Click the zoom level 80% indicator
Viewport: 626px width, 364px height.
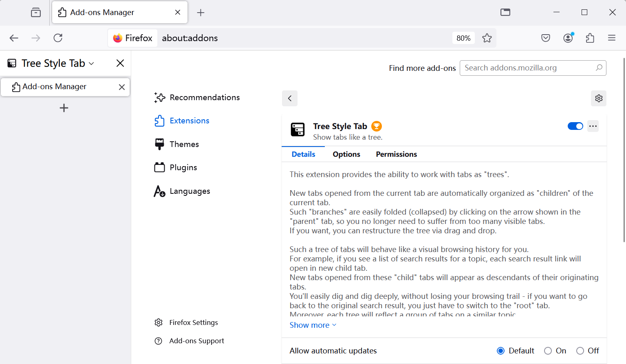463,38
